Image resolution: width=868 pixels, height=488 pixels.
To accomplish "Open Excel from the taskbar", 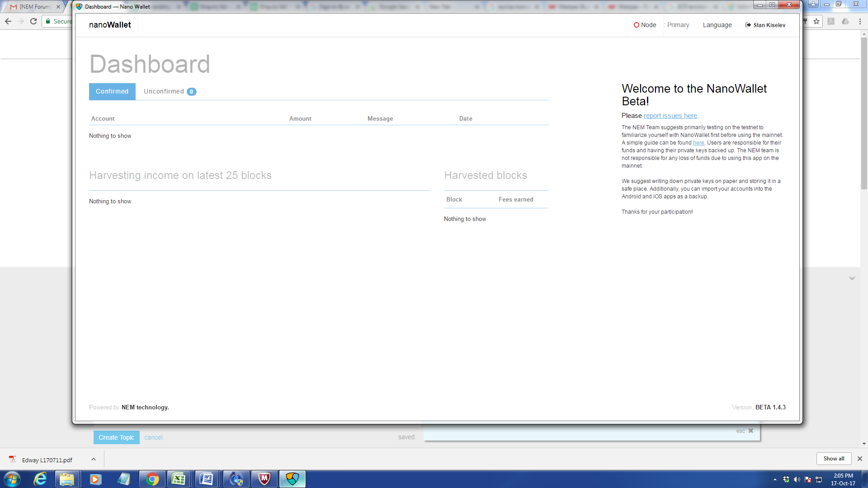I will (179, 479).
